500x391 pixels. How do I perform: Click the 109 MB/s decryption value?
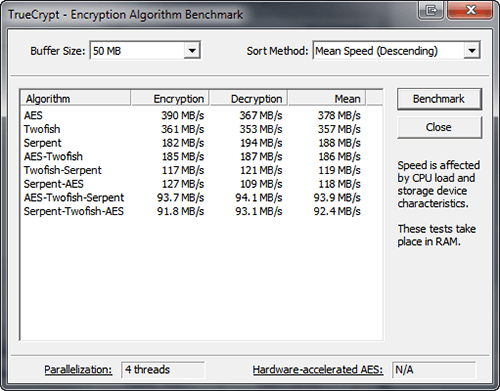tap(261, 184)
